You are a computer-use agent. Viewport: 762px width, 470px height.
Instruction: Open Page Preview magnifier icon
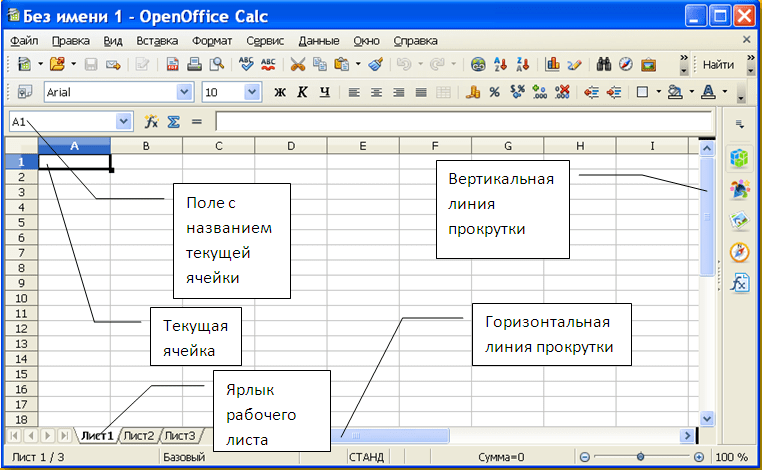216,64
